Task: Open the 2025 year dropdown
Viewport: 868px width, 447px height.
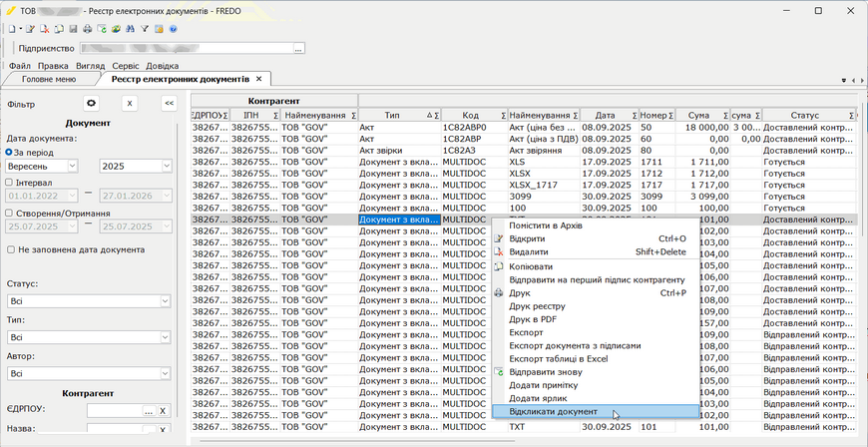Action: [166, 166]
